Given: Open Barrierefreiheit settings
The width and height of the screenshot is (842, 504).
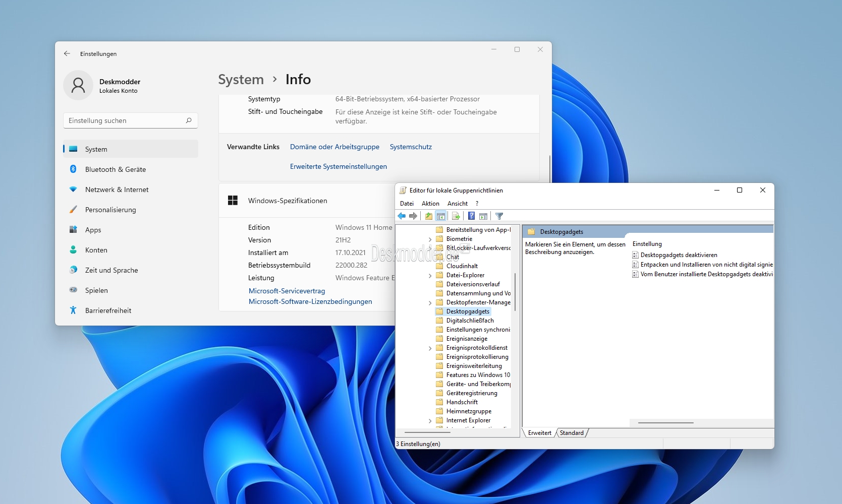Looking at the screenshot, I should (131, 310).
